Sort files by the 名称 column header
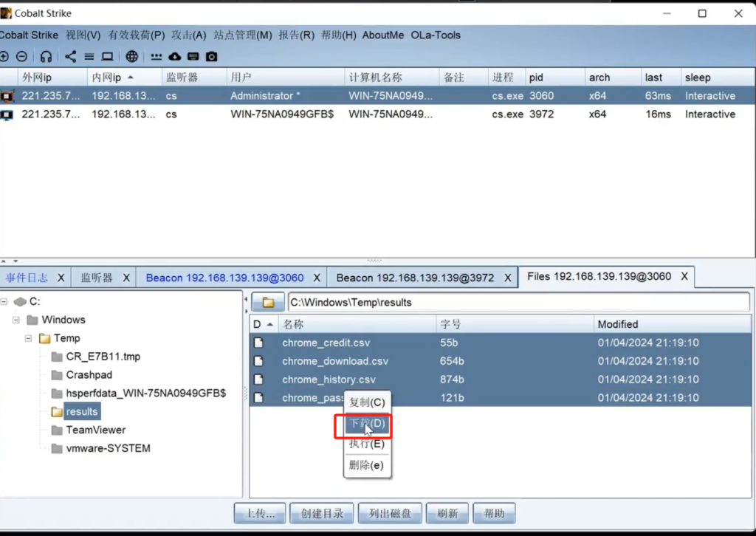This screenshot has width=756, height=536. 357,324
